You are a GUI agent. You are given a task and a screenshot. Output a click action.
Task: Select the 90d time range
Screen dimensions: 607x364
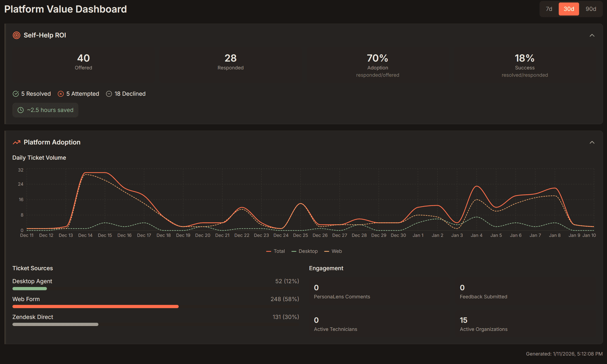coord(591,9)
